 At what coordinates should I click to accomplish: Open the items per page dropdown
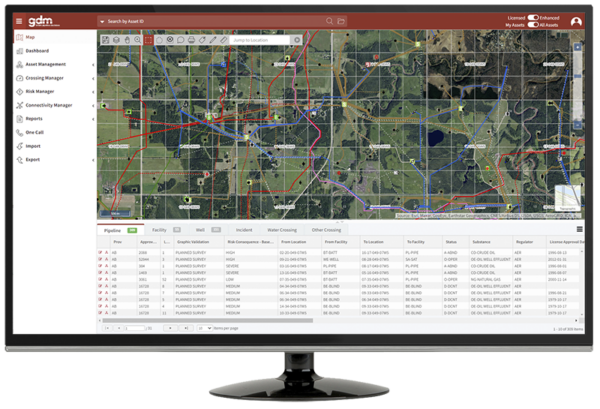(x=205, y=328)
